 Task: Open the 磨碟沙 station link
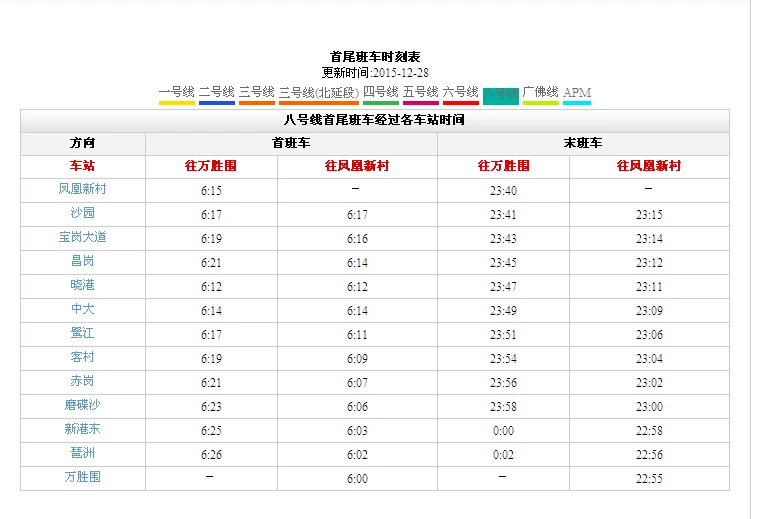82,405
